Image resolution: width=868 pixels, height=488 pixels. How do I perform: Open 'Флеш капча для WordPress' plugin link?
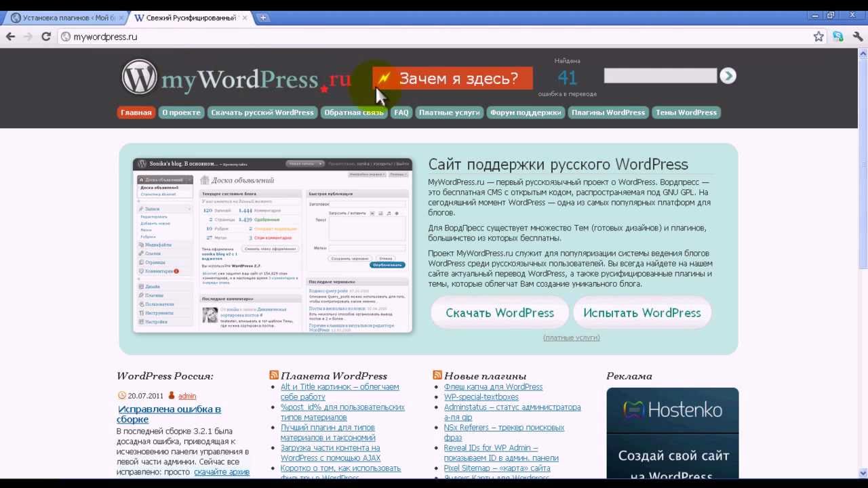(x=493, y=387)
